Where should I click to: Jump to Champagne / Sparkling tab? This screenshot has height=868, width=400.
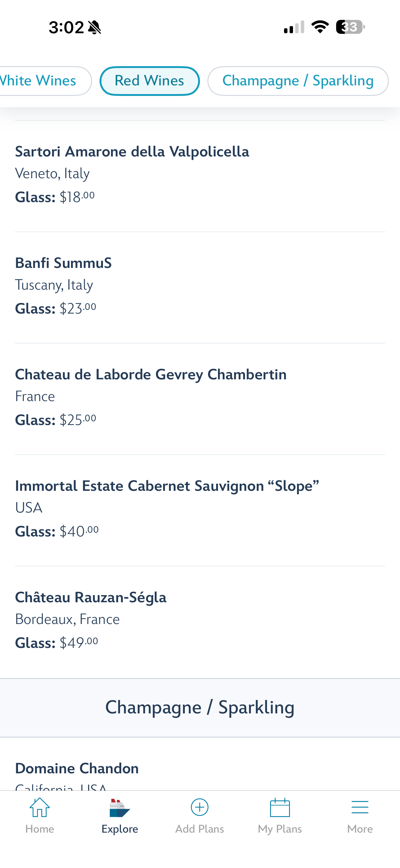point(298,81)
